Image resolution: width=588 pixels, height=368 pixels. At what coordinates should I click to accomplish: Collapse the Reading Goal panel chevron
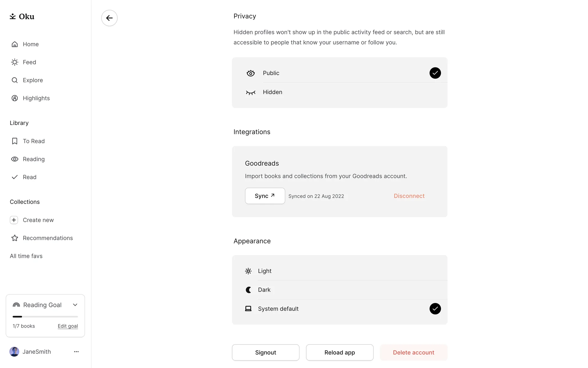[x=75, y=305]
